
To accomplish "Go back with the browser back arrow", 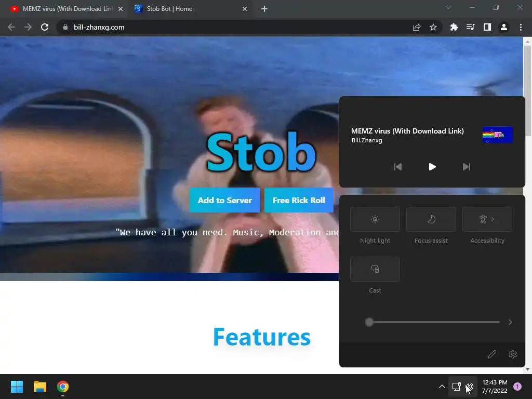I will 11,27.
